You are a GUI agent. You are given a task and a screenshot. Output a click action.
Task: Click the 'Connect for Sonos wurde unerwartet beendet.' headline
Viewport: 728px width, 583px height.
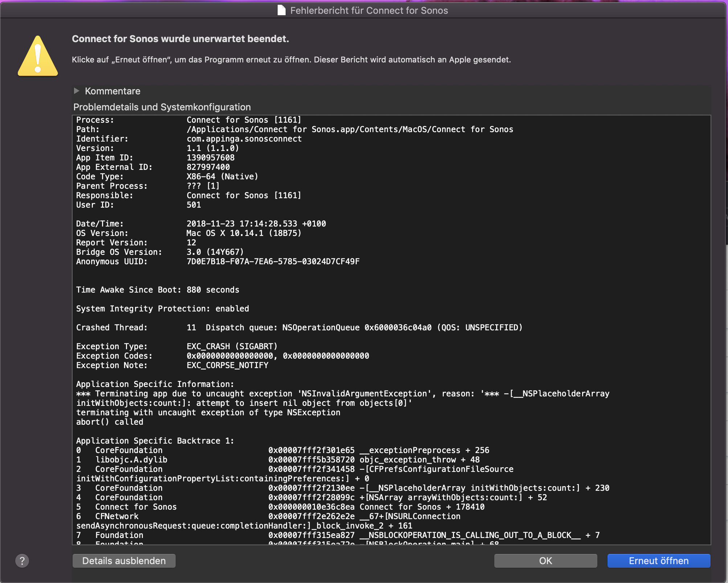tap(180, 39)
